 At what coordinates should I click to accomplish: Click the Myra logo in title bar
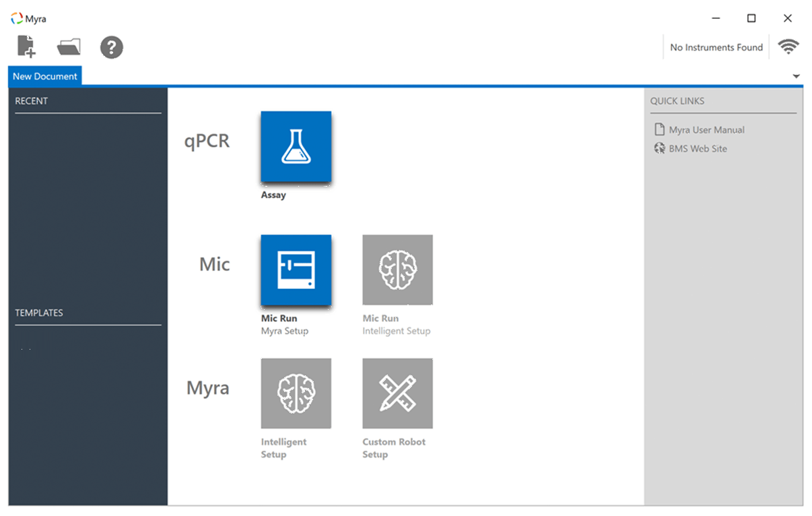(x=17, y=19)
